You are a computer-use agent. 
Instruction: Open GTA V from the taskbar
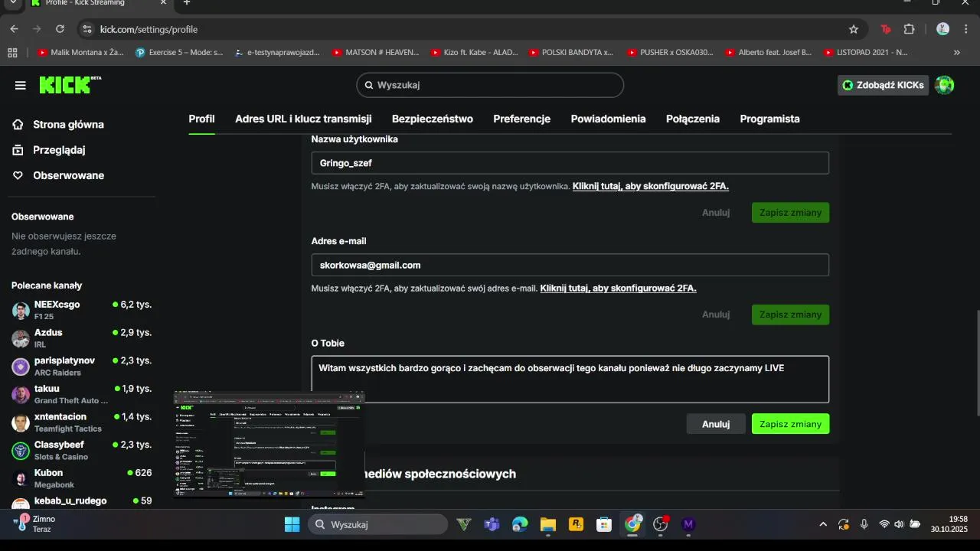pos(463,524)
